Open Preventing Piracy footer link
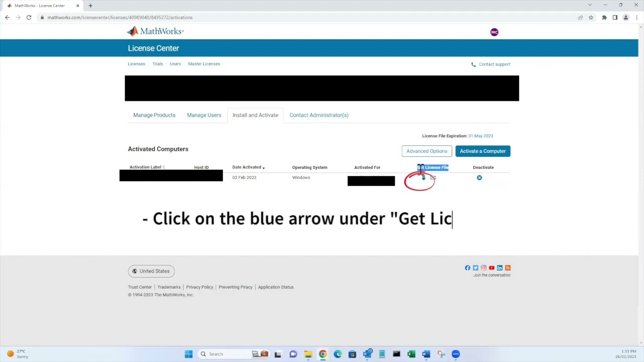 pyautogui.click(x=235, y=287)
